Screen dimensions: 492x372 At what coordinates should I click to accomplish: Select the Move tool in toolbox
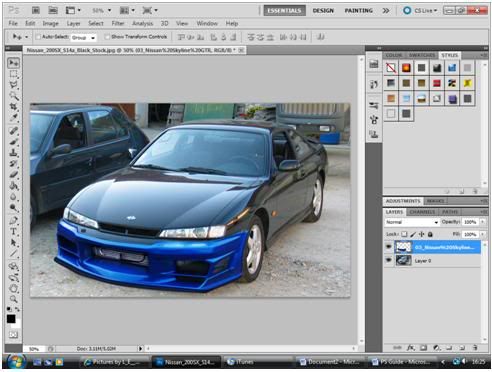coord(14,63)
